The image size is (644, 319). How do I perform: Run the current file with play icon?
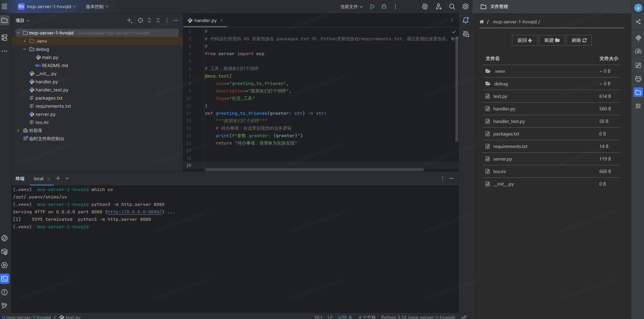pos(372,6)
